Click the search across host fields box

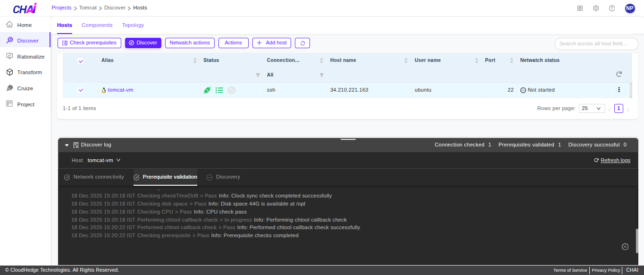[596, 43]
